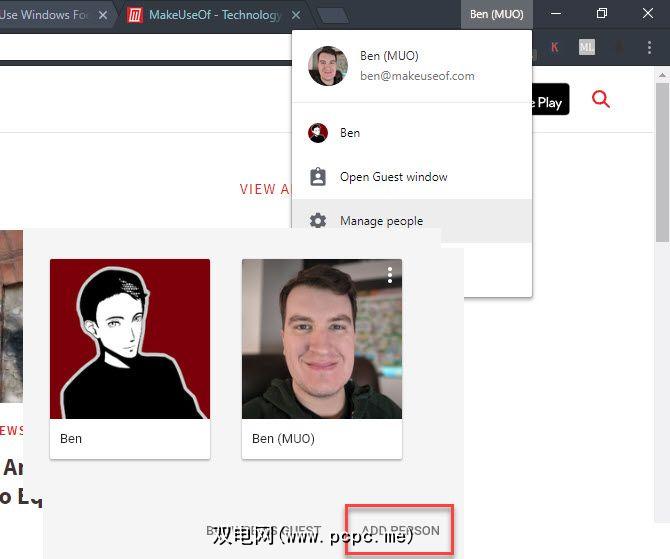
Task: Click the red K extension icon
Action: click(555, 47)
